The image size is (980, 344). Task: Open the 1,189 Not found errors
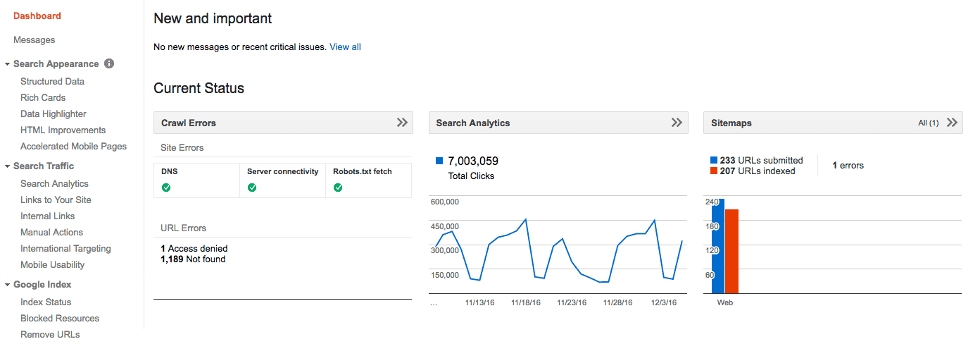[x=193, y=259]
